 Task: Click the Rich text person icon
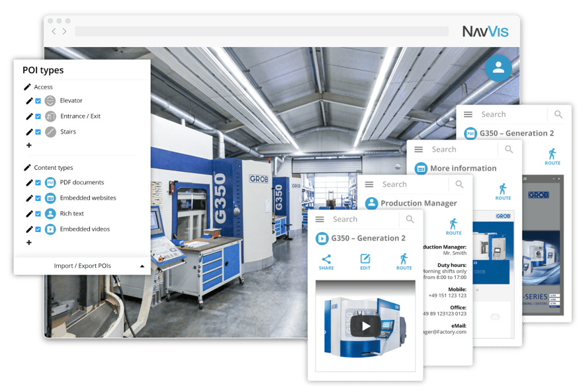[x=50, y=214]
